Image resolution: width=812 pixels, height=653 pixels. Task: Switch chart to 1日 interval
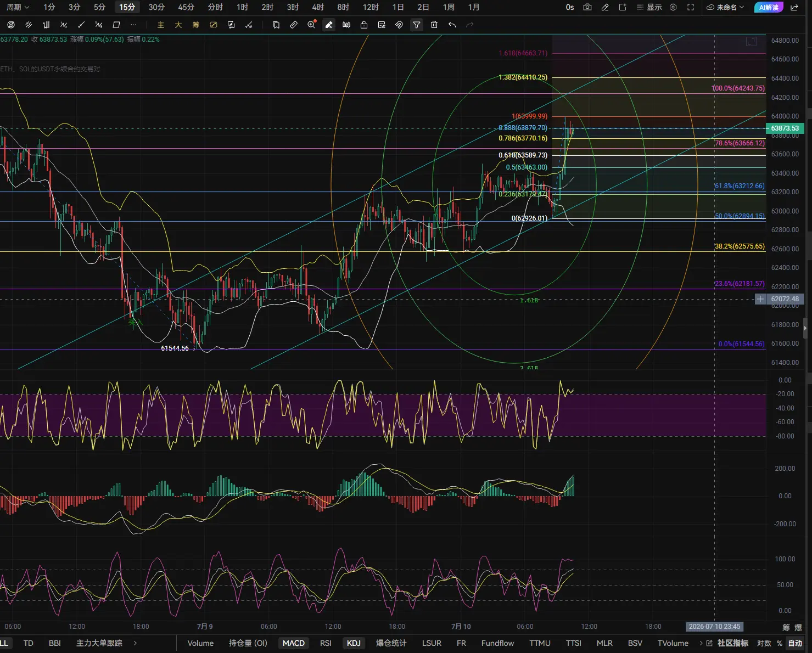pos(398,7)
